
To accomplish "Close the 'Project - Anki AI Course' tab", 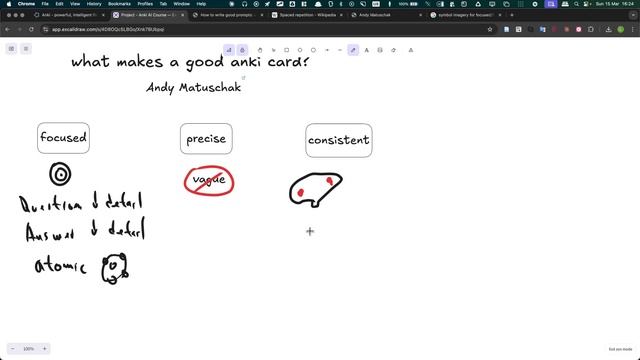I will pyautogui.click(x=182, y=15).
